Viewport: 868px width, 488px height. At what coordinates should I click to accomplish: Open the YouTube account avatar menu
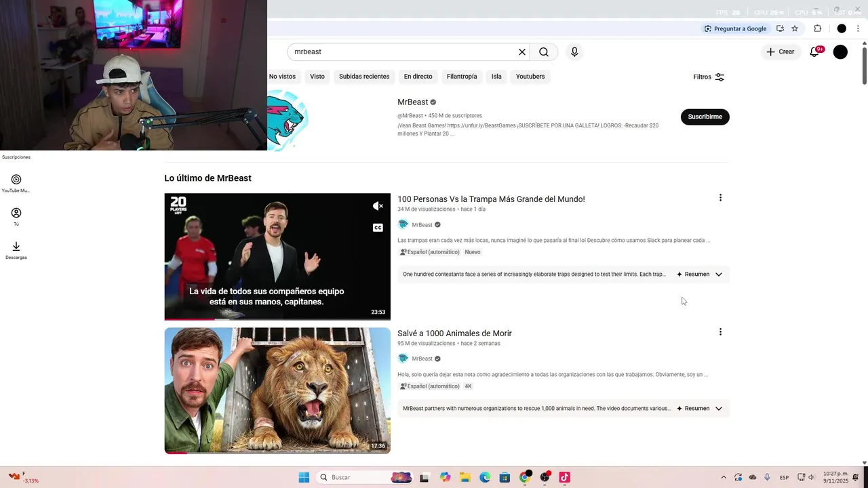tap(840, 52)
